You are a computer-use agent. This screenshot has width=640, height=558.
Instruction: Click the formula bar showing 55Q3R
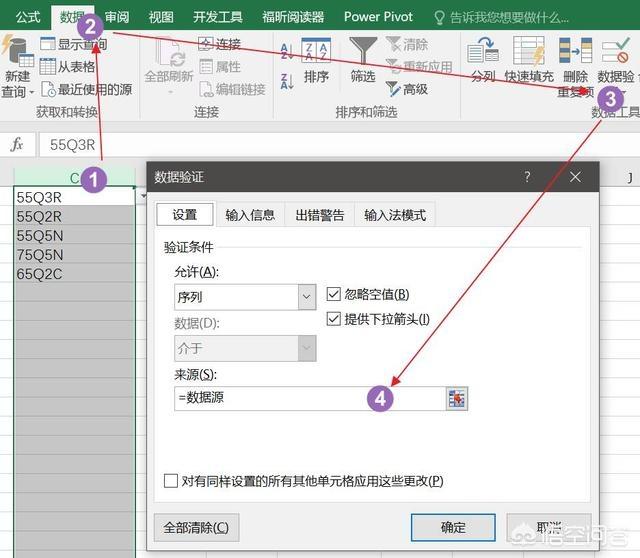tap(339, 145)
